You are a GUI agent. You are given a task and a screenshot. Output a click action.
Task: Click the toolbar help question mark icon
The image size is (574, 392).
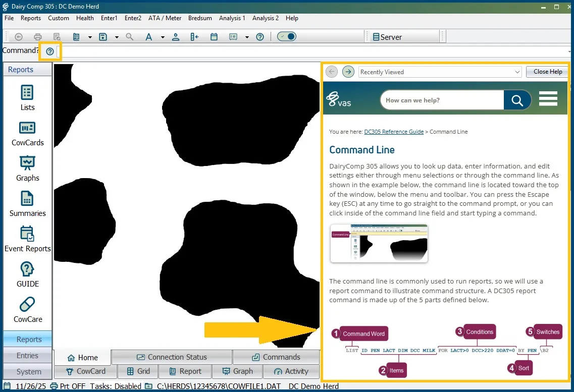click(260, 36)
